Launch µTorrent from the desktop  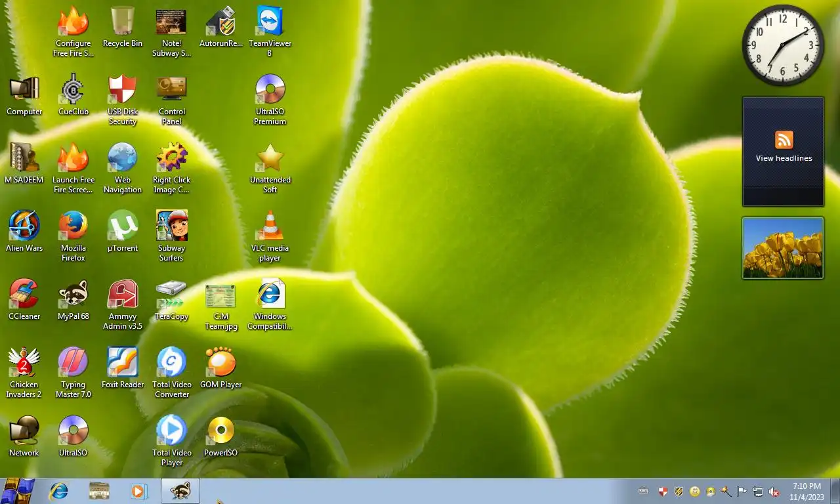[x=123, y=232]
